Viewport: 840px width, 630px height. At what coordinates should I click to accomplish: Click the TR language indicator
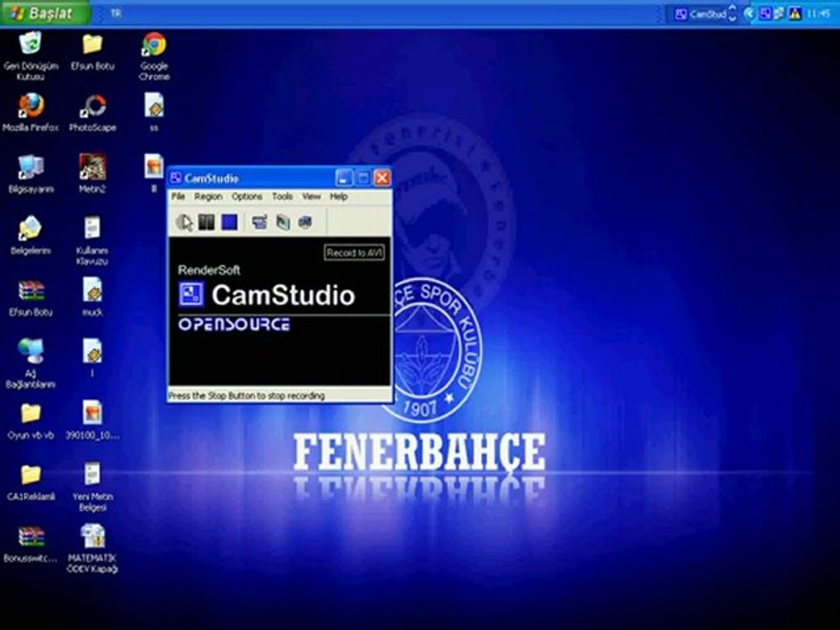tap(115, 13)
